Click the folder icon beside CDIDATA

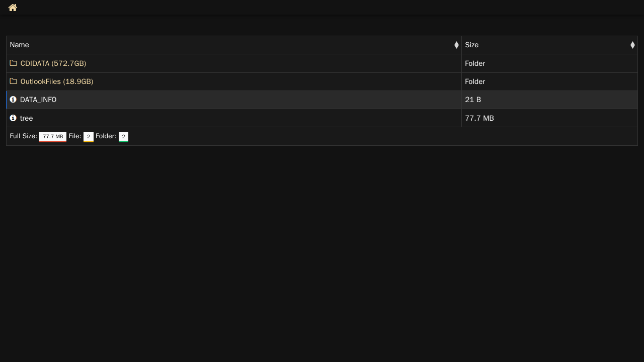[x=14, y=63]
